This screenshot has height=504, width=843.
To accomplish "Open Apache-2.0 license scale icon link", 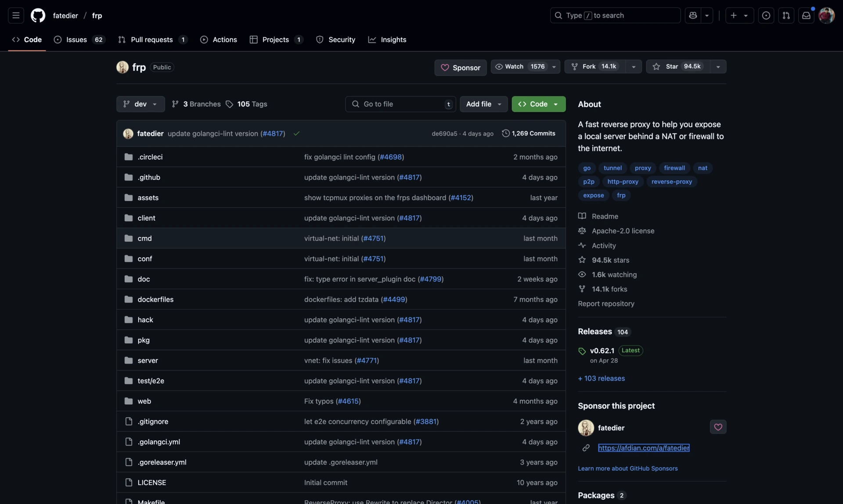I will [x=616, y=231].
